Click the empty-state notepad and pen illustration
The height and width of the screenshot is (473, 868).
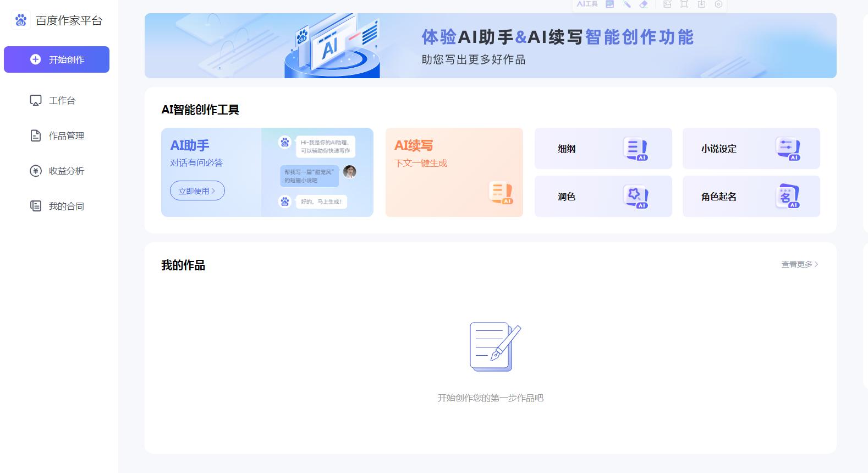(495, 347)
